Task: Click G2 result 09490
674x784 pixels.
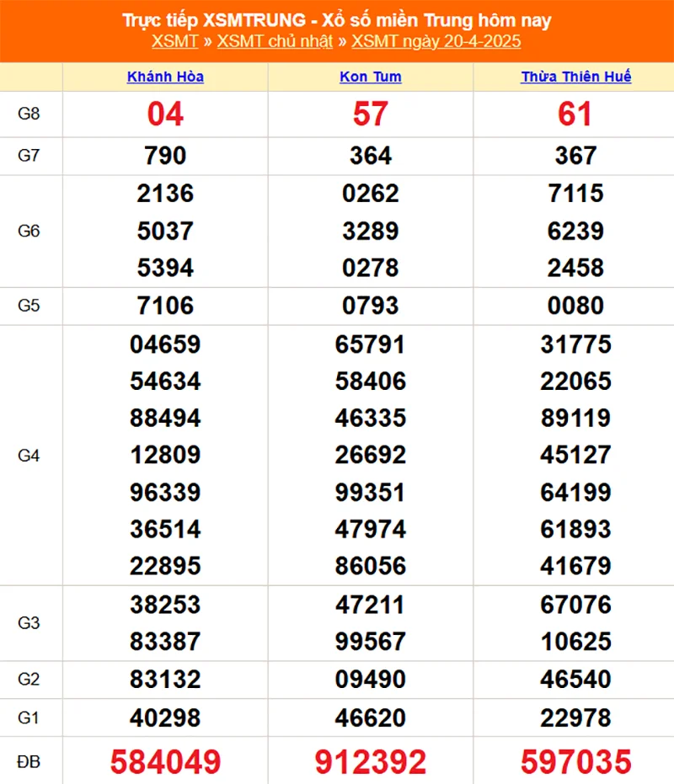Action: click(x=370, y=680)
